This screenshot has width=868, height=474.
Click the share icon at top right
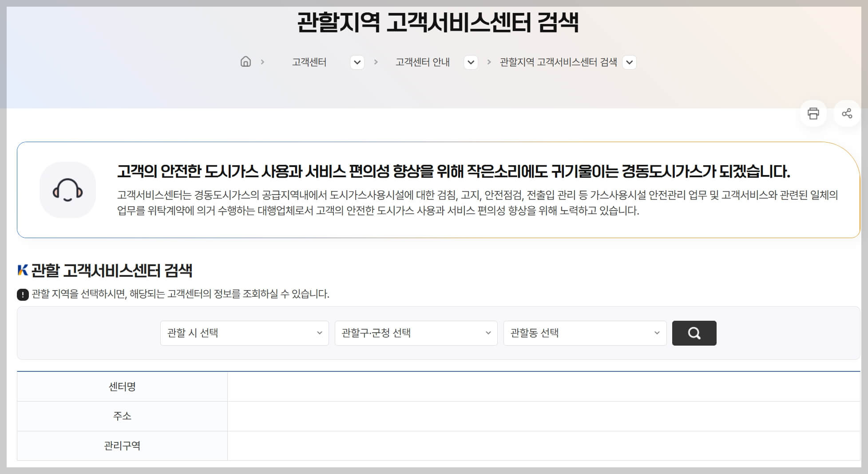pyautogui.click(x=848, y=114)
